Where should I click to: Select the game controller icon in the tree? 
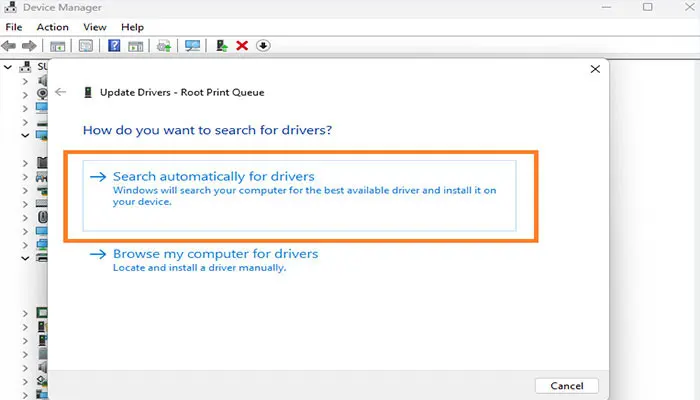42,177
